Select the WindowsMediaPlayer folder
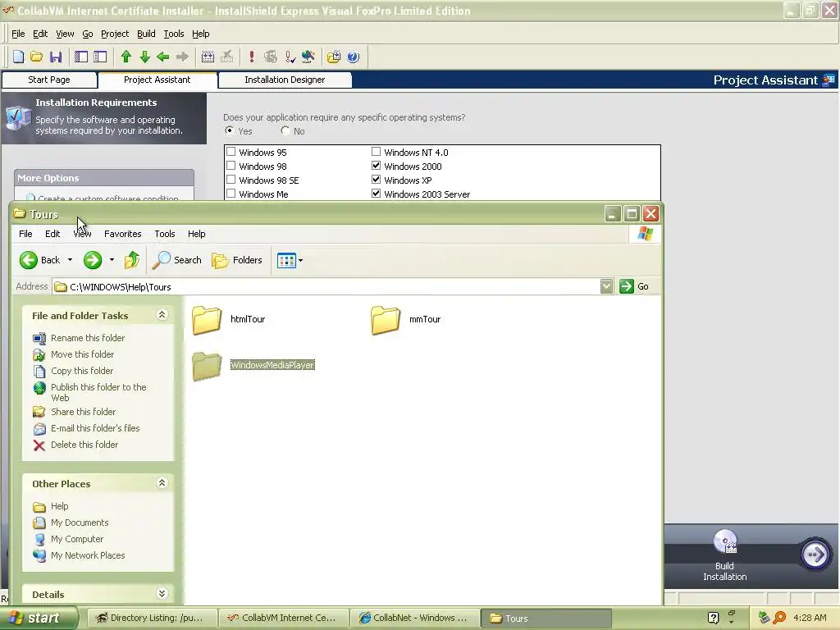 click(253, 366)
